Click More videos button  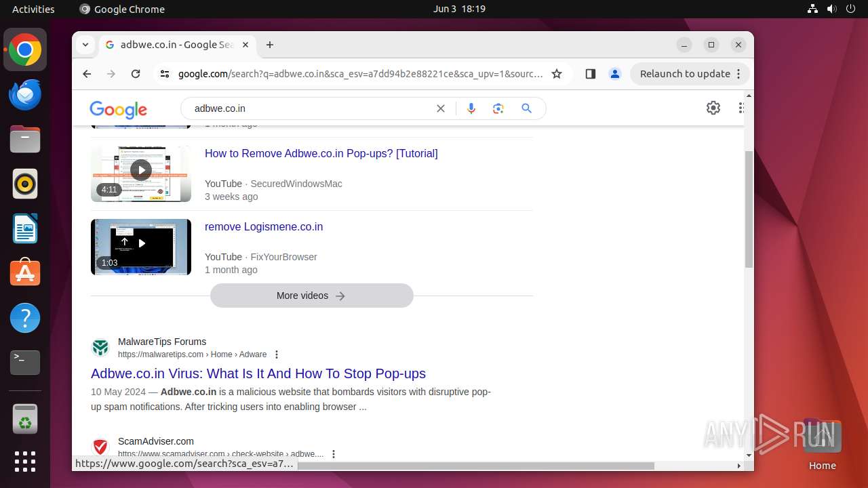coord(312,296)
